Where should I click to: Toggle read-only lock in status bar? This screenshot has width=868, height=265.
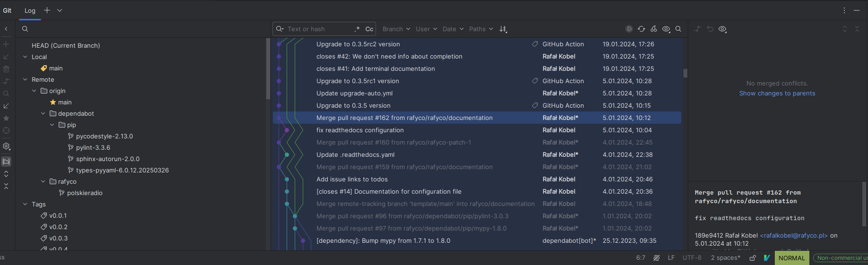[753, 258]
